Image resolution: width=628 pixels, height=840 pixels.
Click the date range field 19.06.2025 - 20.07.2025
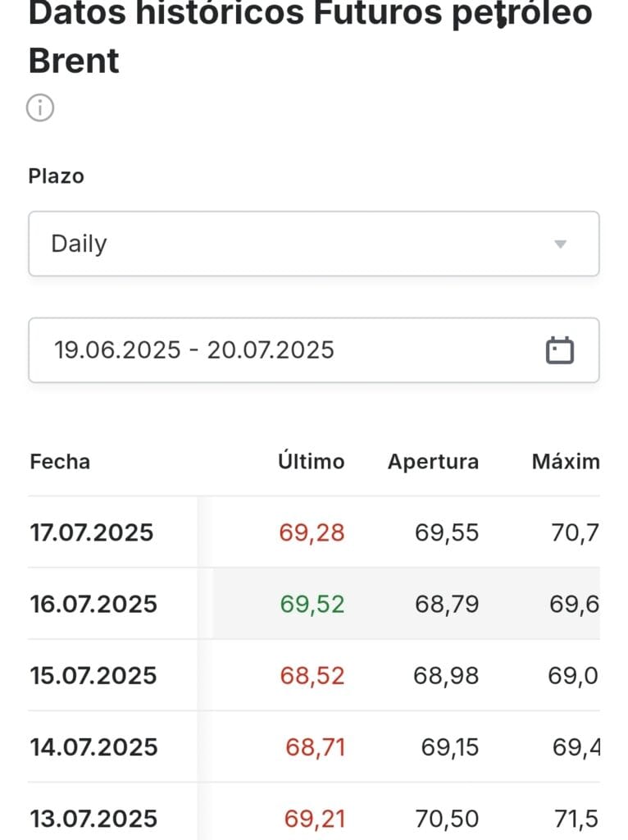194,350
